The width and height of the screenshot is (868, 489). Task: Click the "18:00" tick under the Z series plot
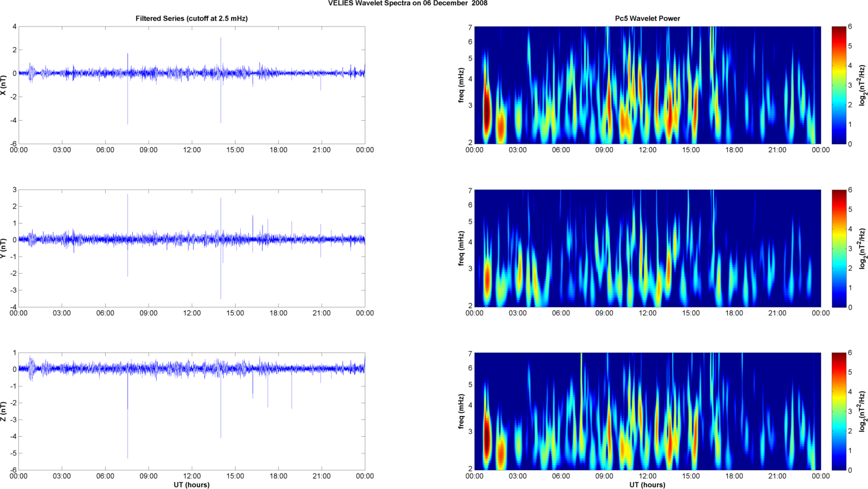click(x=279, y=476)
